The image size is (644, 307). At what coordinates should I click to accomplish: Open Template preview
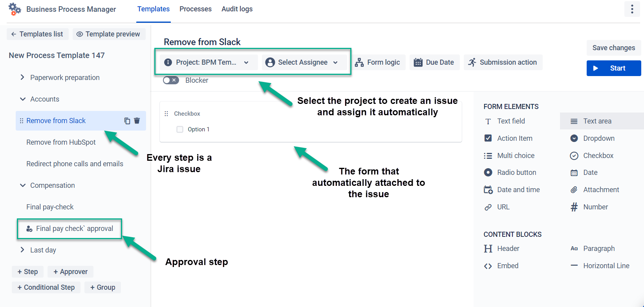point(108,34)
